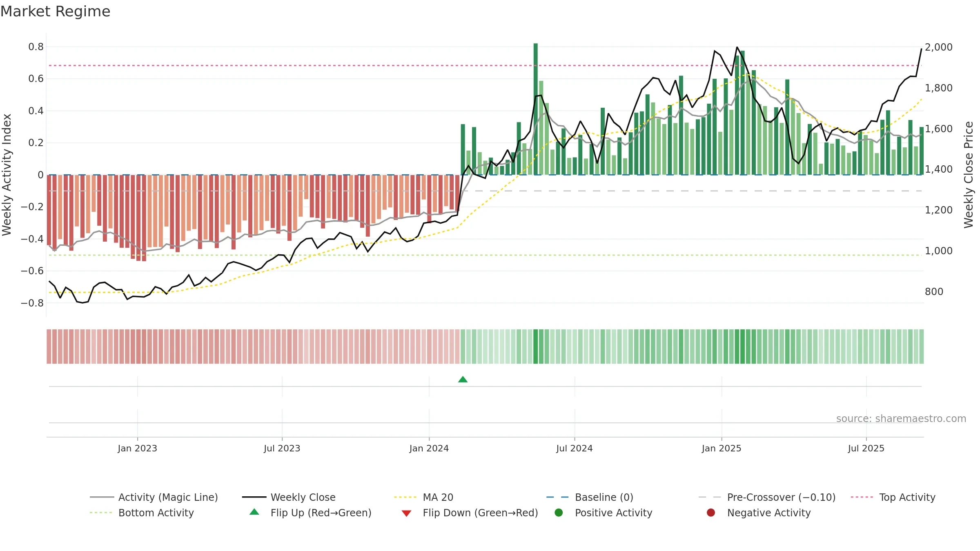Toggle Positive Activity legend entry
This screenshot has height=551, width=980.
click(x=603, y=513)
